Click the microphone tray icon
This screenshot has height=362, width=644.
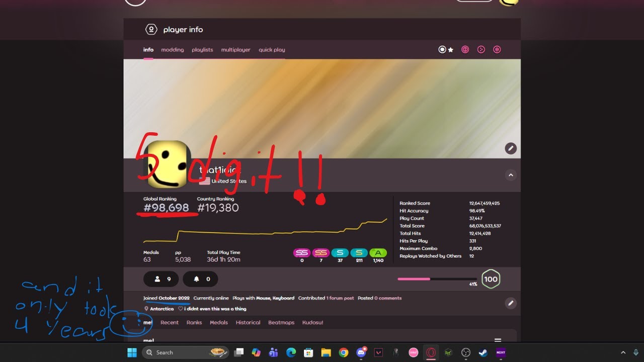(636, 352)
